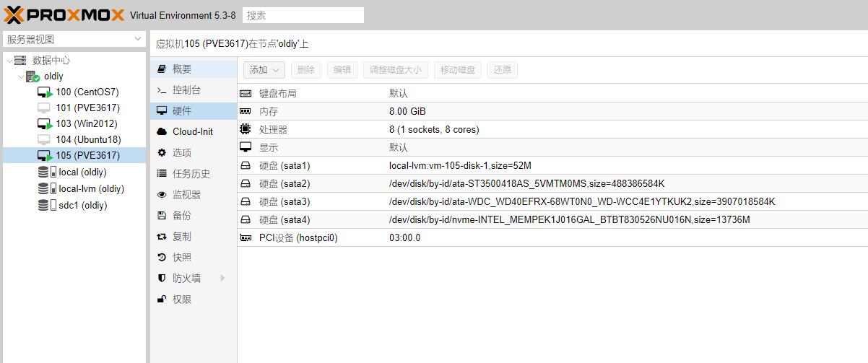Image resolution: width=868 pixels, height=363 pixels.
Task: Select the 03:00.0 PCI value
Action: point(404,238)
